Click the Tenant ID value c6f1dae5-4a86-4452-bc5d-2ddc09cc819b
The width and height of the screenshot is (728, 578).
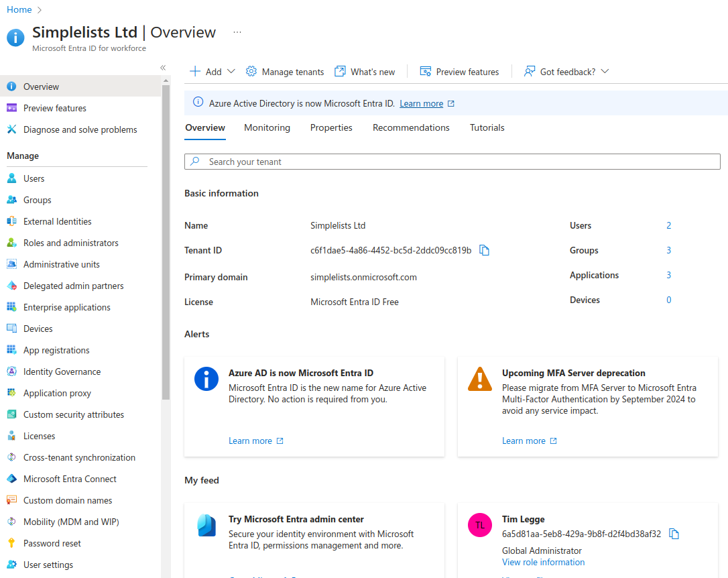[390, 250]
